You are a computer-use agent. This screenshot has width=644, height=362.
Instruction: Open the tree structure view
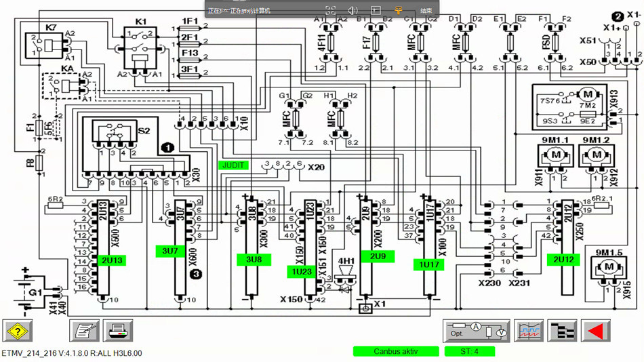pyautogui.click(x=562, y=331)
